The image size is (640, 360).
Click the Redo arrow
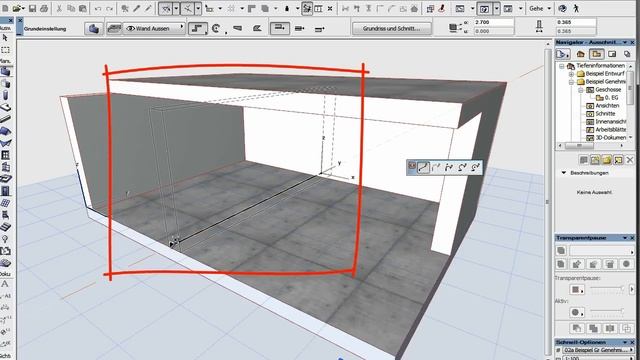point(109,8)
